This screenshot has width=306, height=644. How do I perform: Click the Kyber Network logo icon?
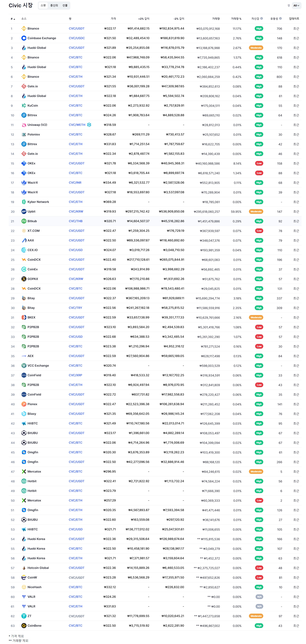(24, 202)
